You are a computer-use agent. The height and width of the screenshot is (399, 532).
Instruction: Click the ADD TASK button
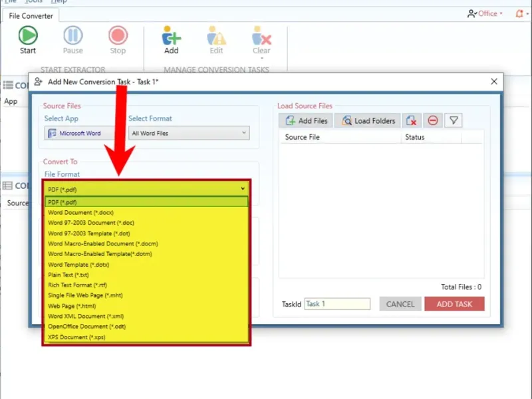point(454,304)
